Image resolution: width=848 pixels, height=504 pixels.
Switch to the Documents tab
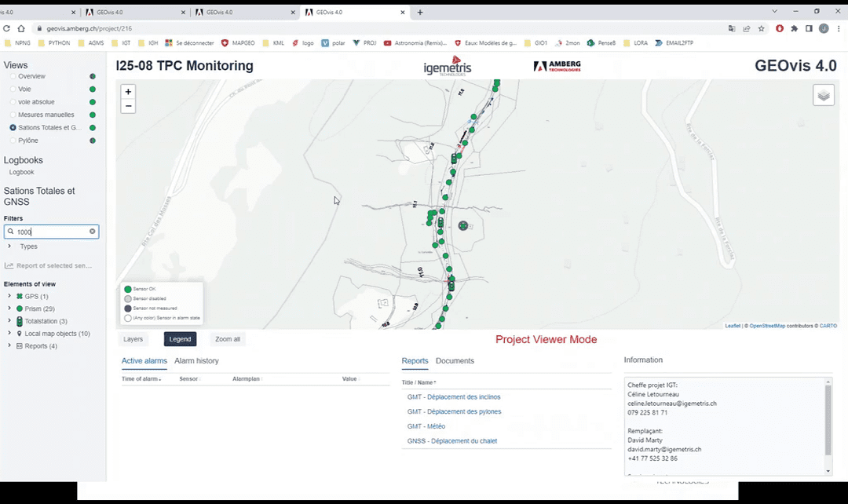455,361
